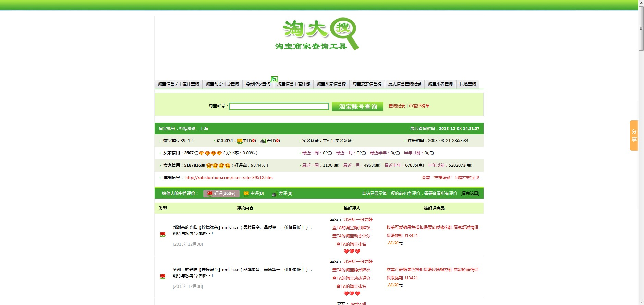This screenshot has width=644, height=305.
Task: Open the product link J13421 in second review
Action: click(x=432, y=274)
